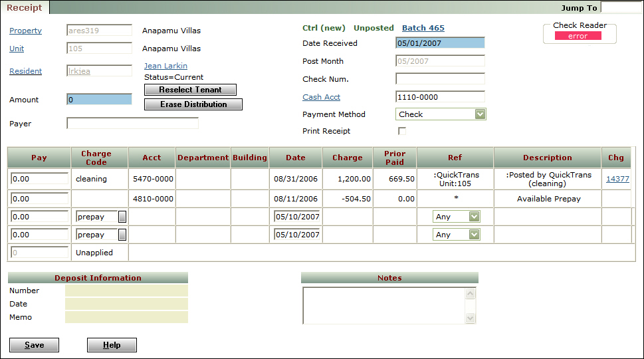Open the Jean Larkin resident link

pyautogui.click(x=165, y=66)
